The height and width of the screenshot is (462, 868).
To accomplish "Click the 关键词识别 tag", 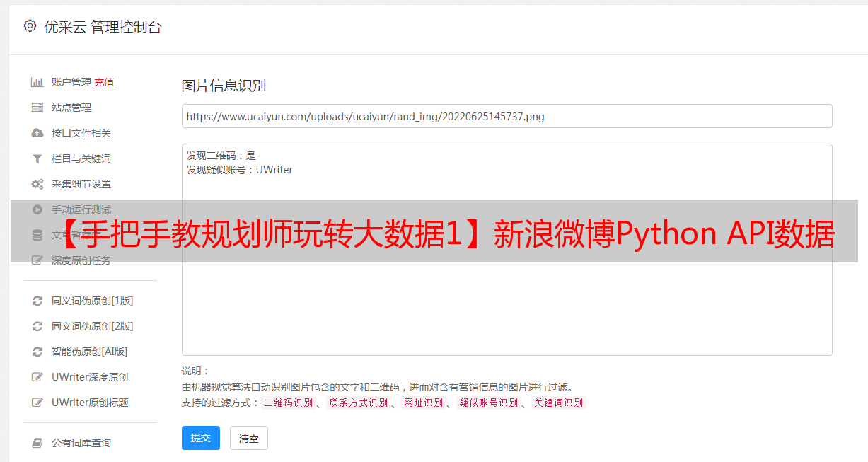I will [559, 403].
